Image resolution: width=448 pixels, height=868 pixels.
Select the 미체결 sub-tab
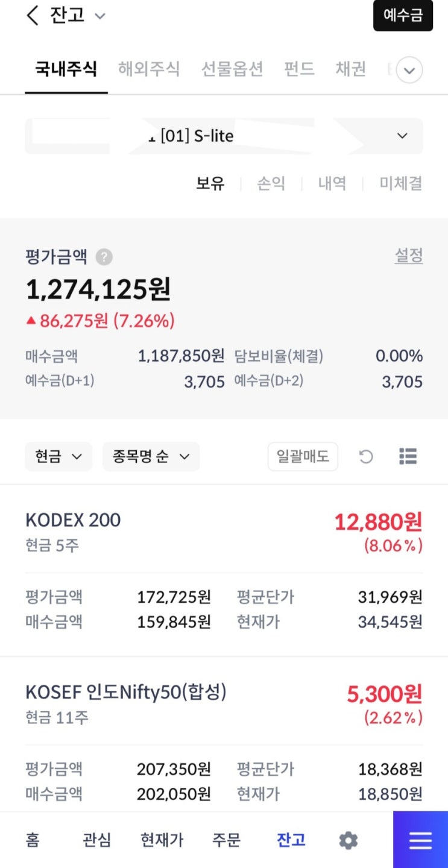[401, 183]
